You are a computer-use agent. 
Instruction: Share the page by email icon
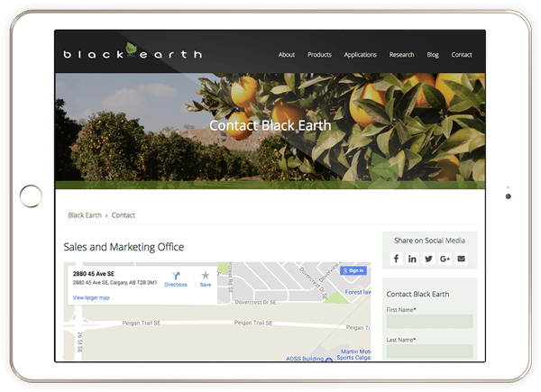pyautogui.click(x=461, y=259)
